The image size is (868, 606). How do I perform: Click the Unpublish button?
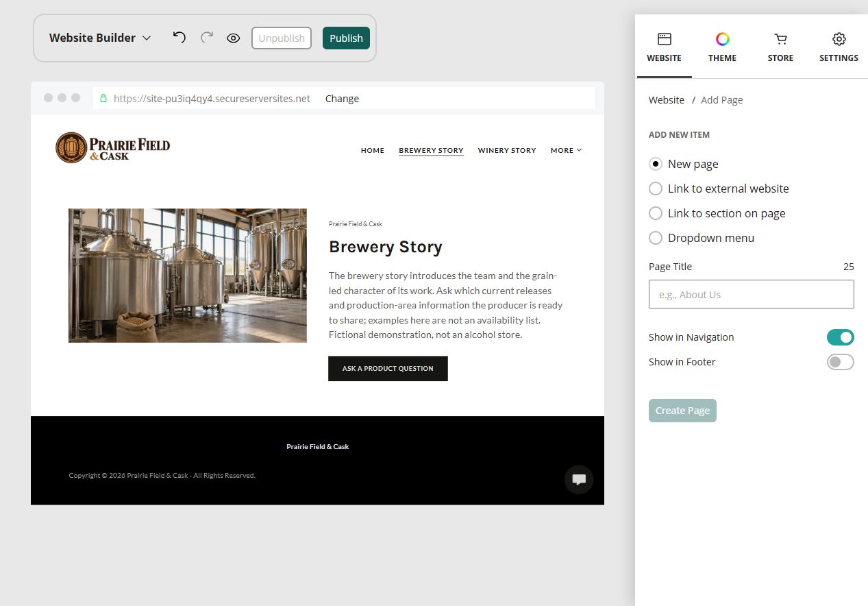[282, 38]
